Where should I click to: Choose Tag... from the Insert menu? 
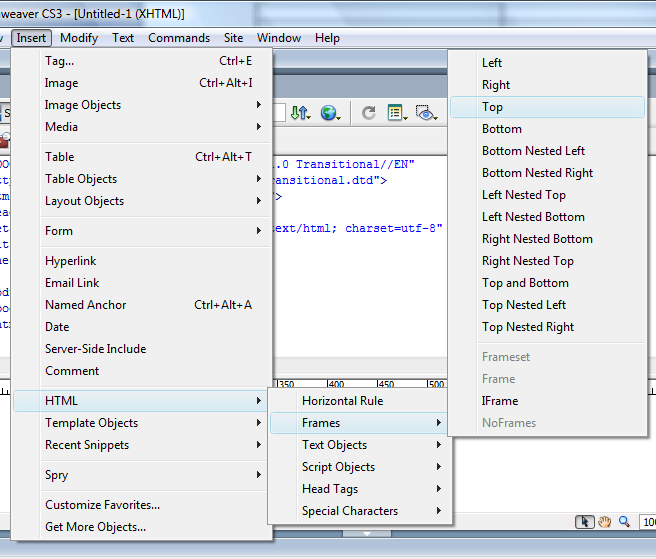point(142,61)
